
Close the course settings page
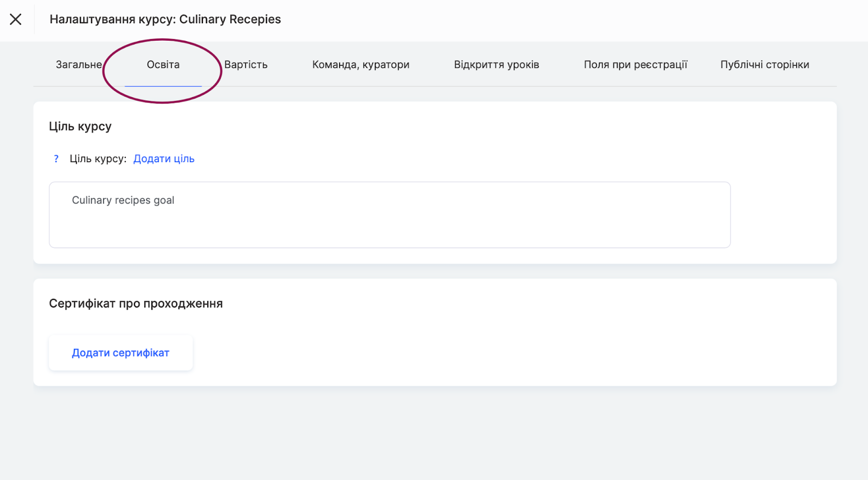[16, 20]
